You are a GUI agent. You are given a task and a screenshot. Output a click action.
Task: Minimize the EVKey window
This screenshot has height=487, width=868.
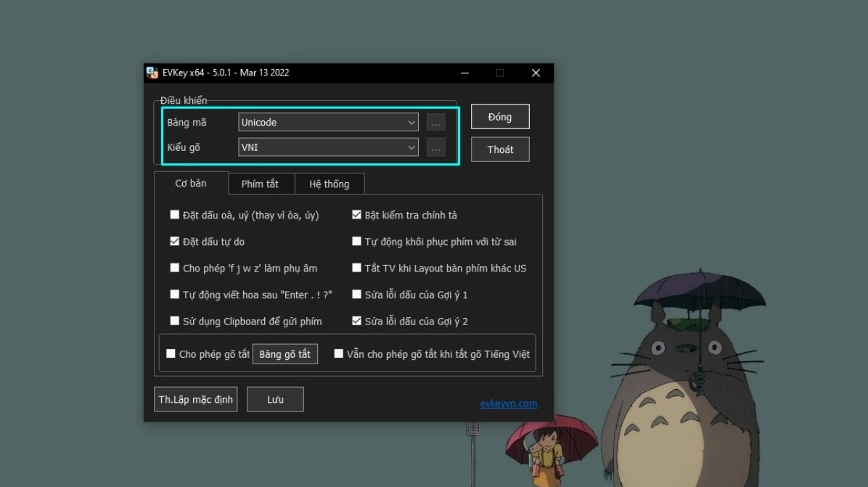[x=465, y=73]
